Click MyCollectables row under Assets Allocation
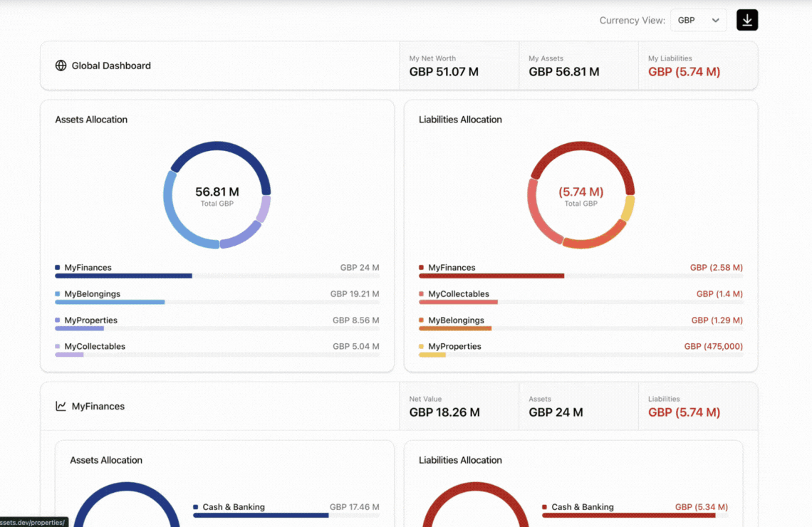Viewport: 812px width, 527px height. click(217, 350)
